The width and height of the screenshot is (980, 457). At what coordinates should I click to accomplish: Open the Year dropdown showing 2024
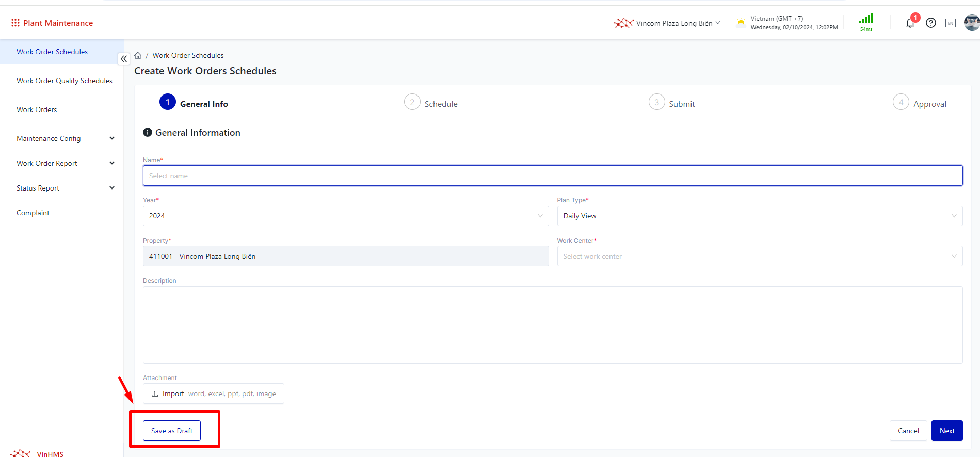[x=345, y=216]
